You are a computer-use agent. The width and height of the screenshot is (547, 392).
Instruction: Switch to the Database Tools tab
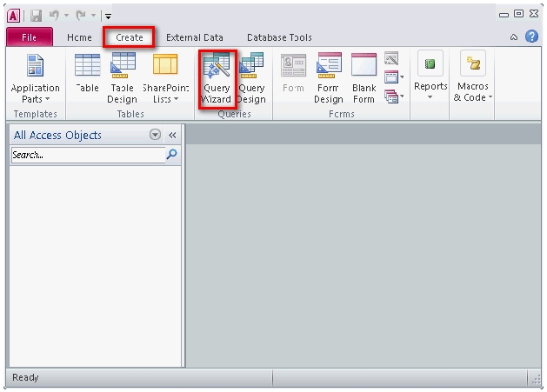tap(279, 37)
